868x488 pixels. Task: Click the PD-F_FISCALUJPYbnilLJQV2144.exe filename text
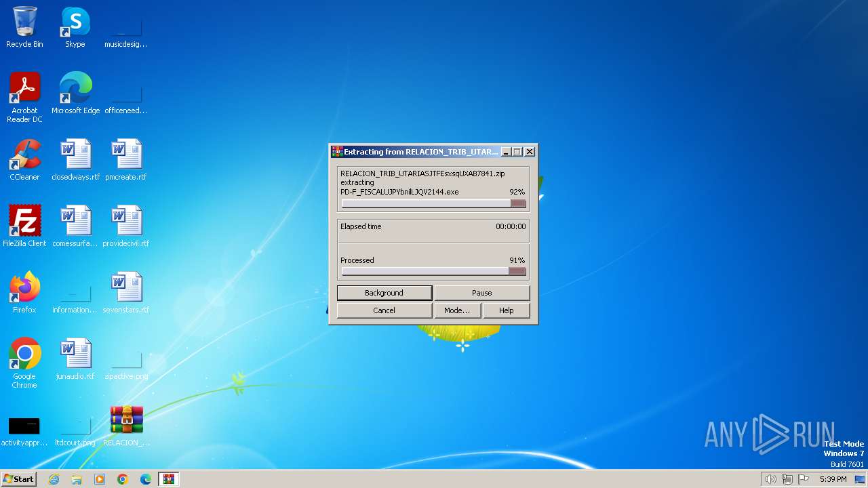399,192
